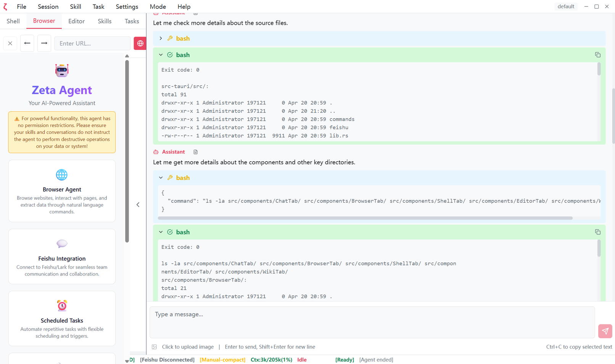Click the Scheduled Tasks alarm clock icon
615x364 pixels.
61,305
